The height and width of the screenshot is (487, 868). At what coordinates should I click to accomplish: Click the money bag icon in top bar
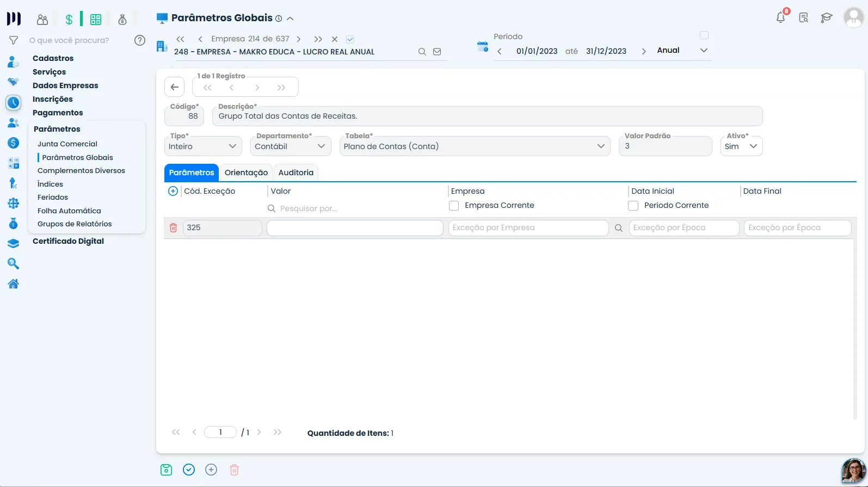pyautogui.click(x=122, y=20)
